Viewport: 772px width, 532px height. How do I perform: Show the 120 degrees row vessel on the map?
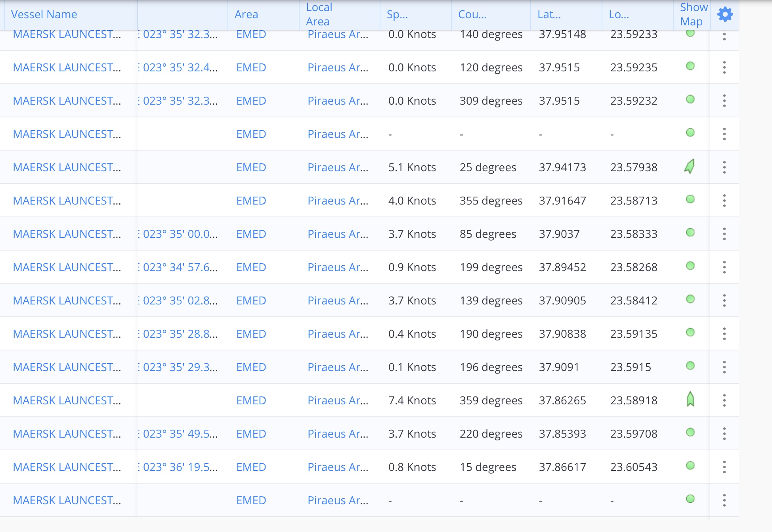[690, 66]
